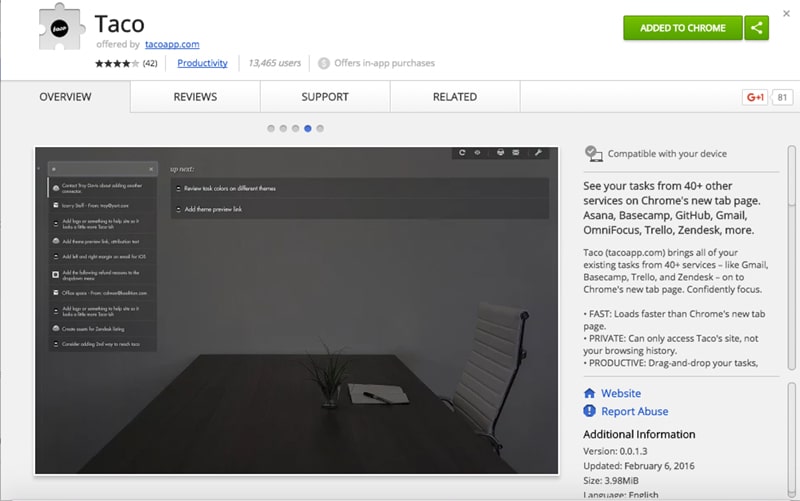The width and height of the screenshot is (800, 501).
Task: Click the Report Abuse shield icon
Action: 590,411
